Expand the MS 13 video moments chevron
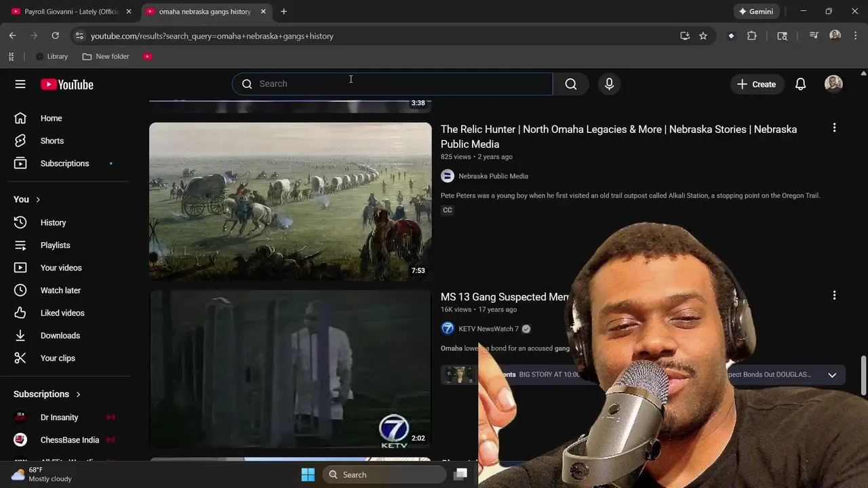Screen dimensions: 868x488 [x=832, y=375]
